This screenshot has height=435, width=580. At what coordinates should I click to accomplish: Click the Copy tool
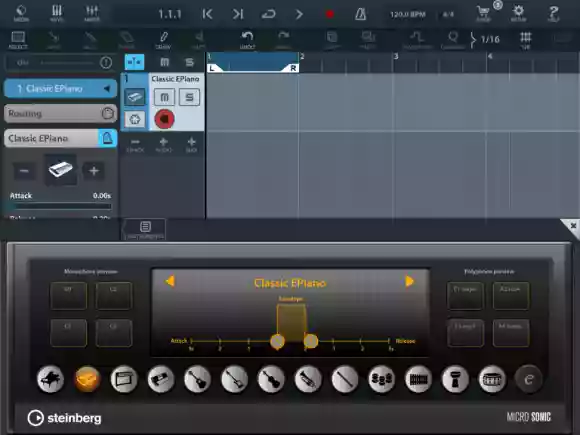tap(332, 40)
